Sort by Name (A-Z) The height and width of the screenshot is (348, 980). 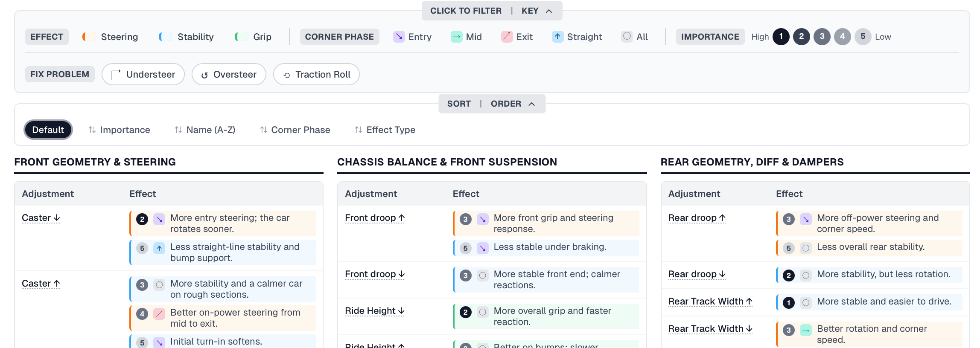tap(205, 130)
